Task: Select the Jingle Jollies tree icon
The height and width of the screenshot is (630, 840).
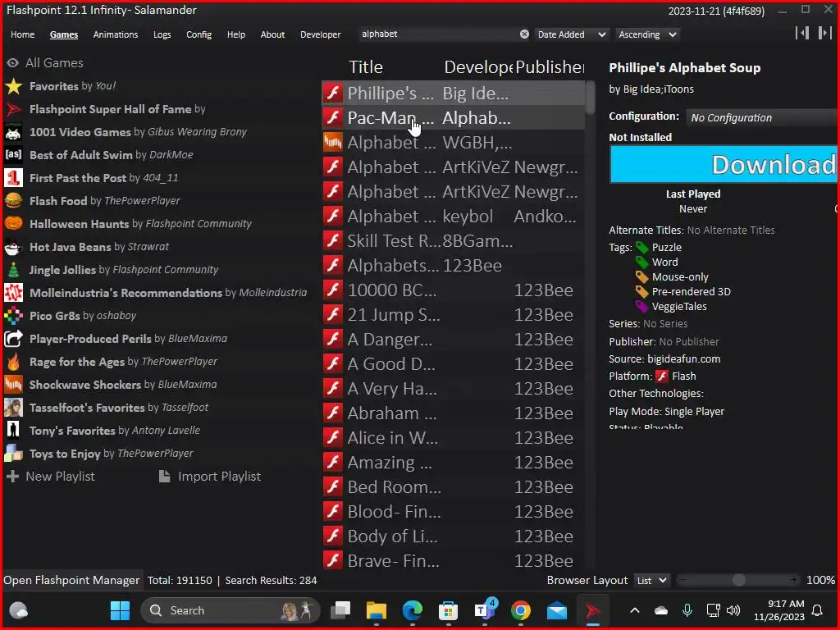Action: click(x=13, y=270)
